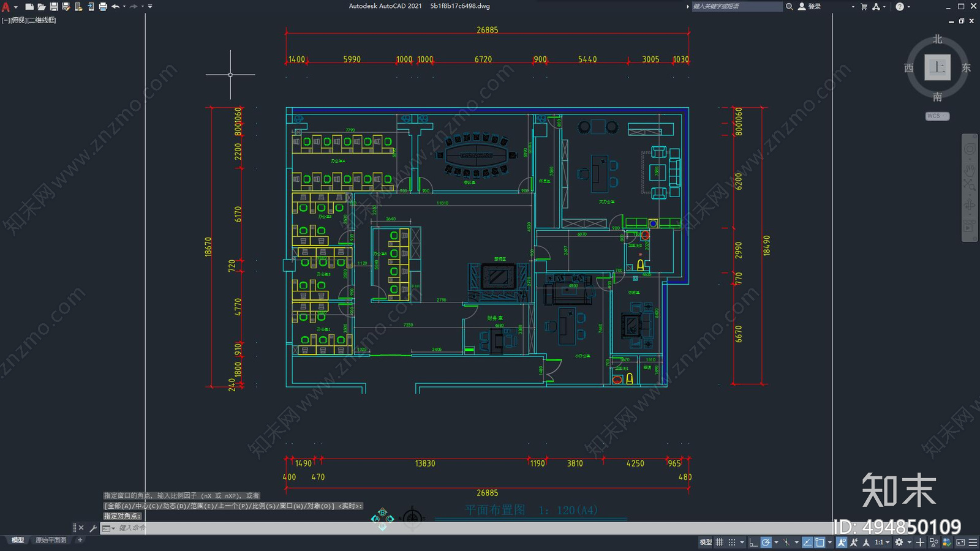Open the annotation scale 1:1 dropdown
This screenshot has width=980, height=551.
click(882, 542)
